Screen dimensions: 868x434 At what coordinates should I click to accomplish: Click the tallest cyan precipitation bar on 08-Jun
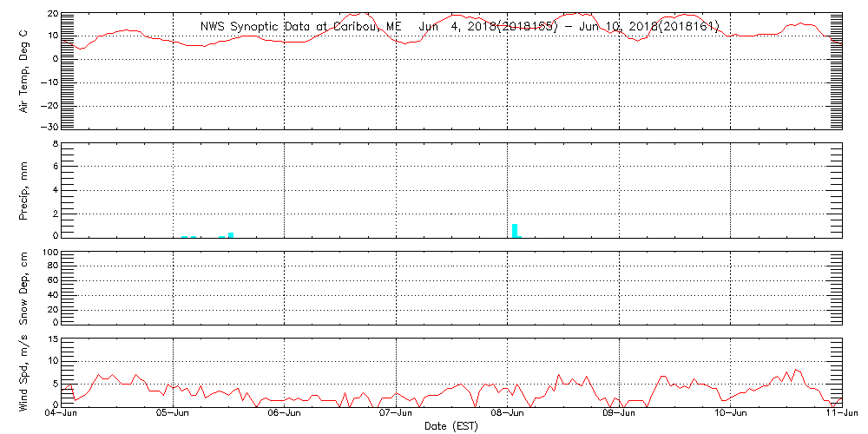[x=515, y=230]
